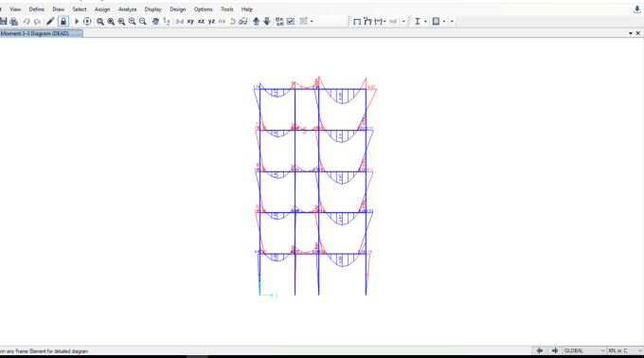Image resolution: width=644 pixels, height=358 pixels.
Task: Open the Options menu
Action: pyautogui.click(x=204, y=9)
